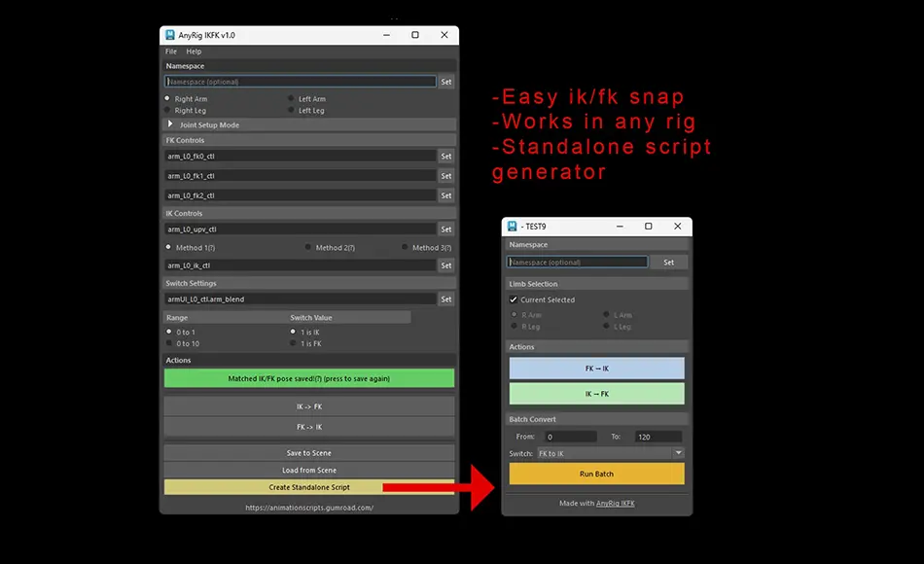Viewport: 924px width, 564px height.
Task: Click the green IK → FK button in TEST9
Action: [x=597, y=394]
